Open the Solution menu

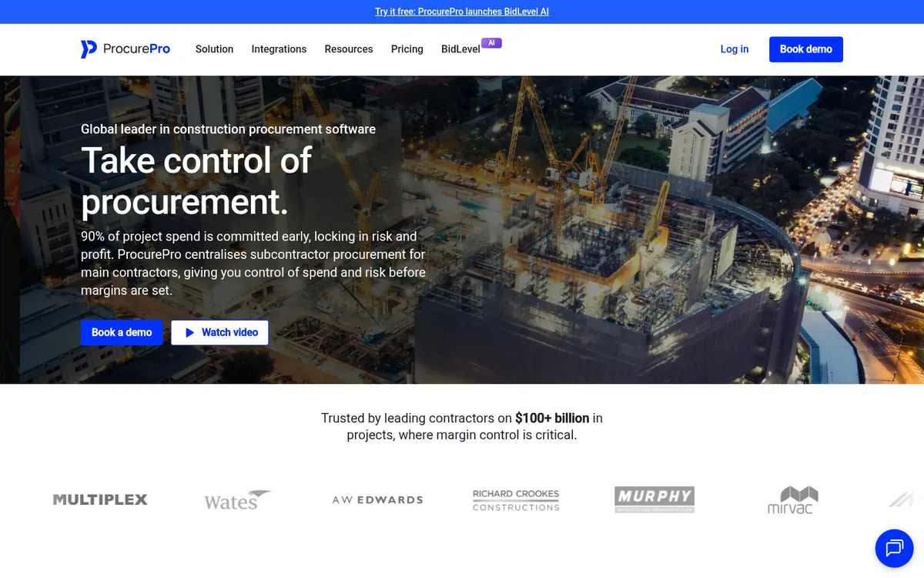(x=214, y=49)
